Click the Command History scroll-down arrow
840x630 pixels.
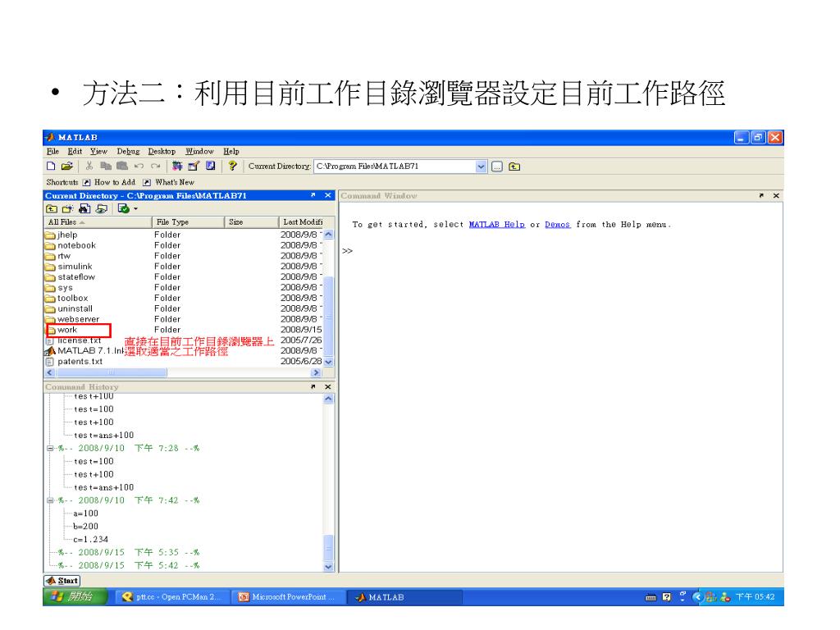[x=328, y=566]
